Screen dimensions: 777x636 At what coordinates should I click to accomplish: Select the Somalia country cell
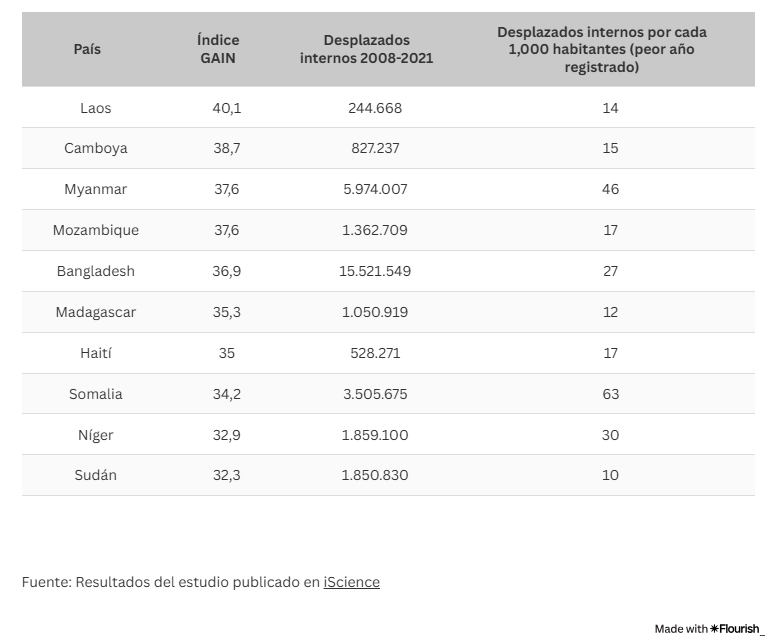(x=96, y=394)
